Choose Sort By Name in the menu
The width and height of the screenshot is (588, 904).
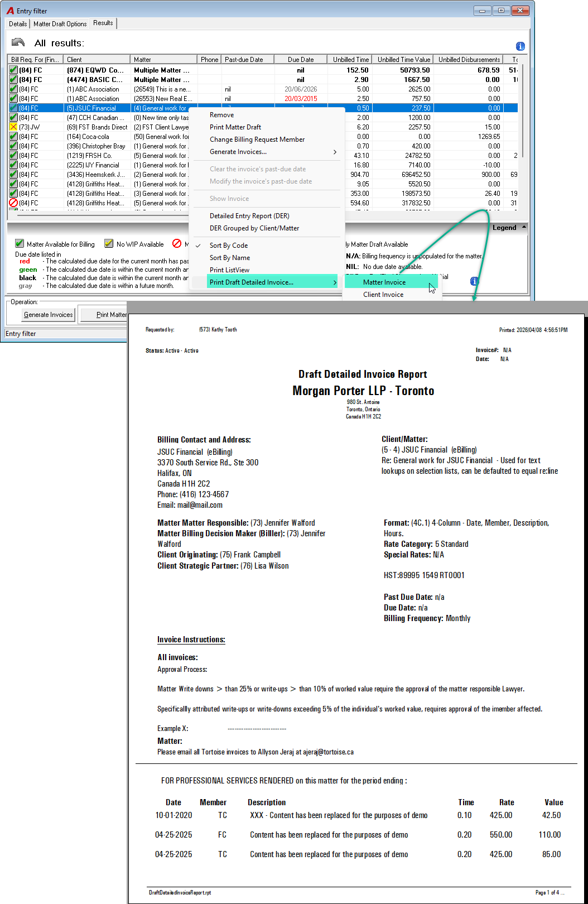230,258
